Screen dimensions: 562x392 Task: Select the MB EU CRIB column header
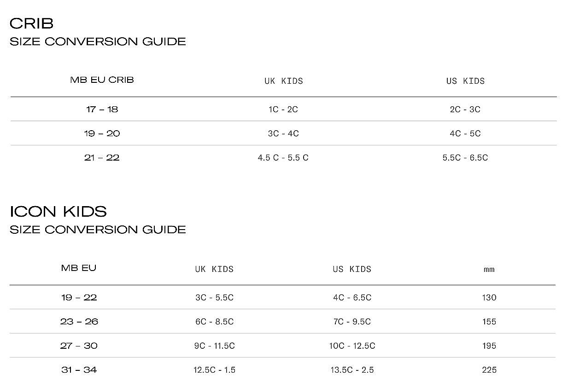(x=102, y=80)
